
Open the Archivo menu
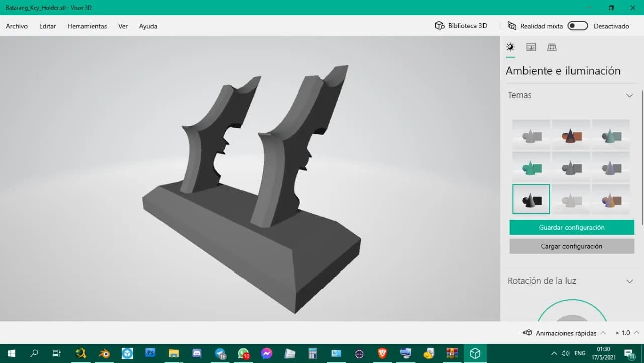point(17,26)
